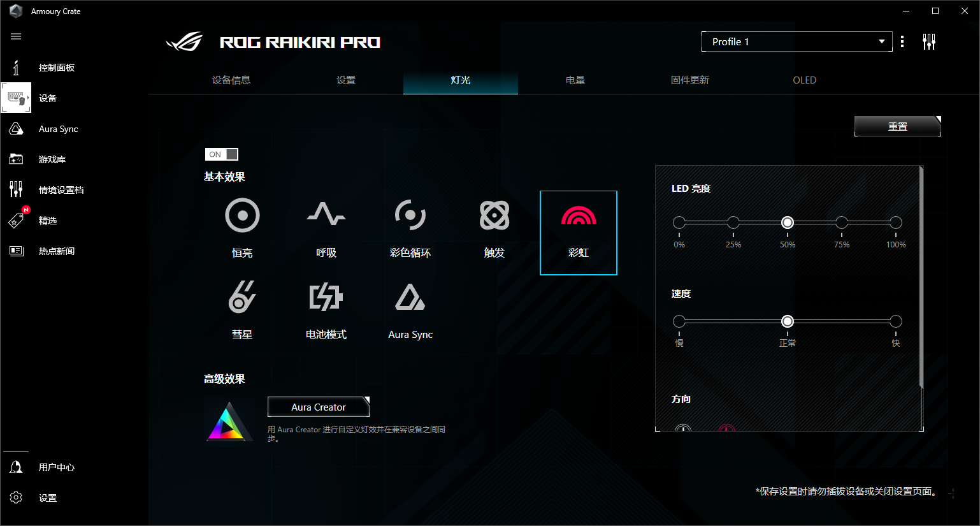The width and height of the screenshot is (980, 526).
Task: Select the 彩虹 rainbow effect tile
Action: (578, 233)
